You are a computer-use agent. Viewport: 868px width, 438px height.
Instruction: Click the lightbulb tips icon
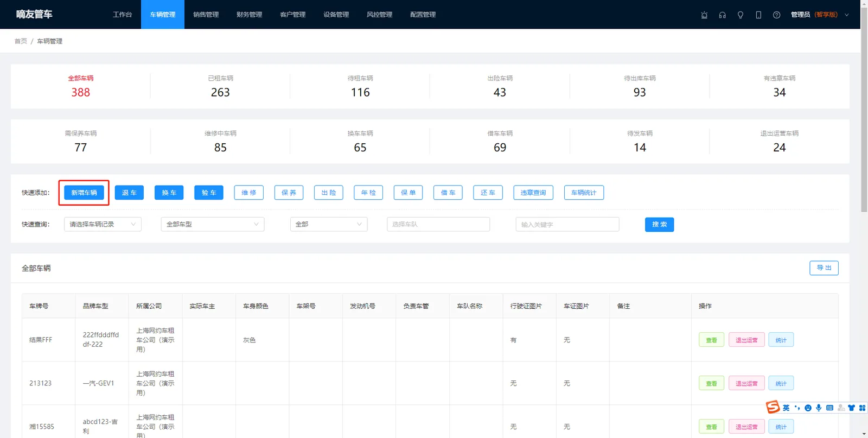pos(741,15)
